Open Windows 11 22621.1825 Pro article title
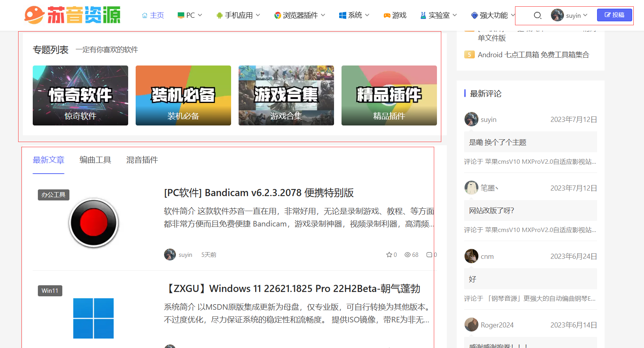 pyautogui.click(x=292, y=288)
